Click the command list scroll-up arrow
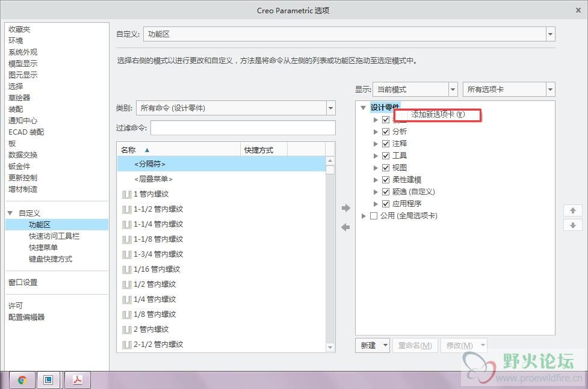Viewport: 588px width, 389px height. [330, 161]
